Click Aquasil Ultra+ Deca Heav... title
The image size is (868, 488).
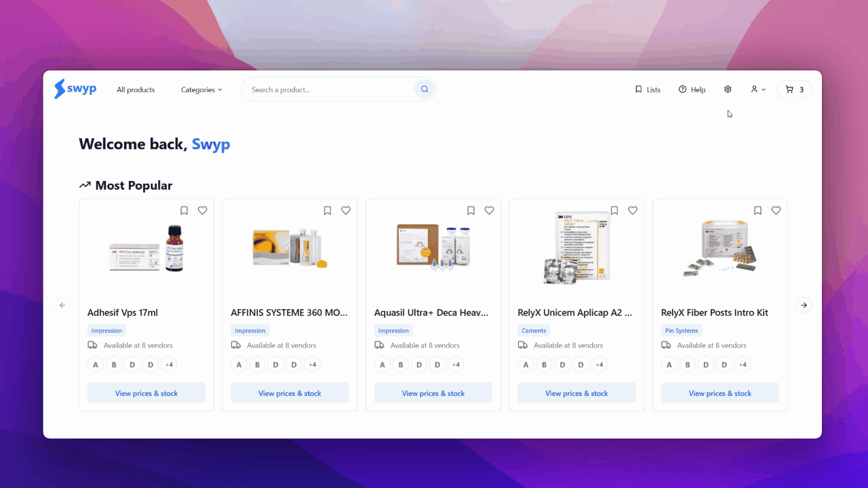(x=431, y=312)
